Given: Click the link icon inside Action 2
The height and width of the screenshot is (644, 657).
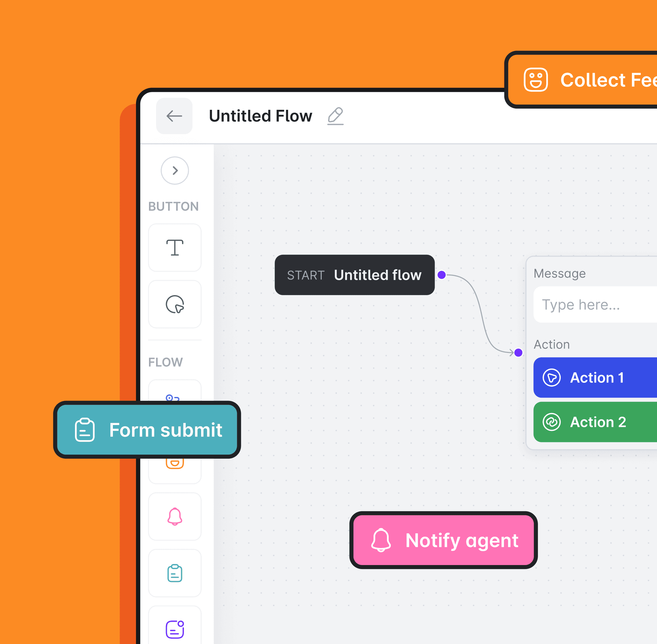Looking at the screenshot, I should [x=552, y=422].
